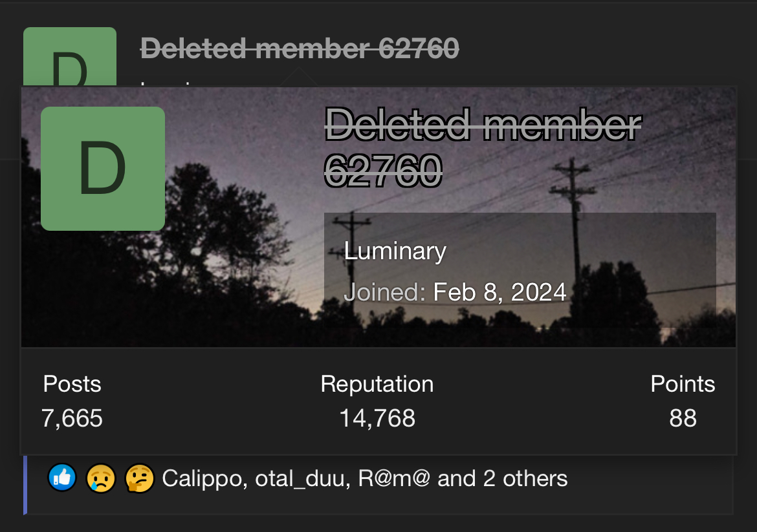Click the Reputation label
The width and height of the screenshot is (757, 532).
coord(377,384)
